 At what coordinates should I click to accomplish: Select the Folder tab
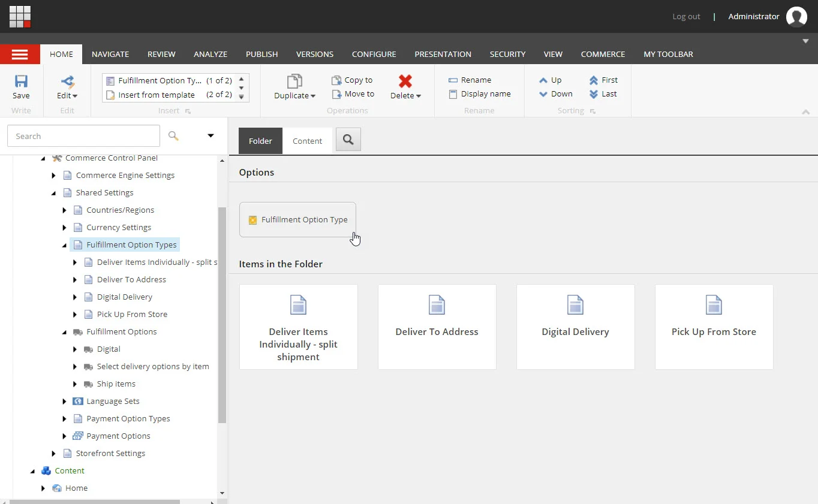260,141
